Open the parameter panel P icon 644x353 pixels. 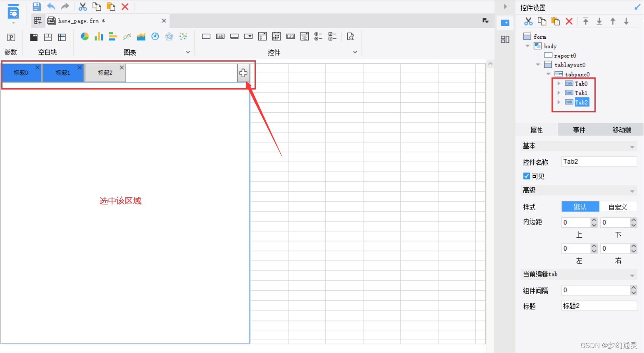(11, 37)
